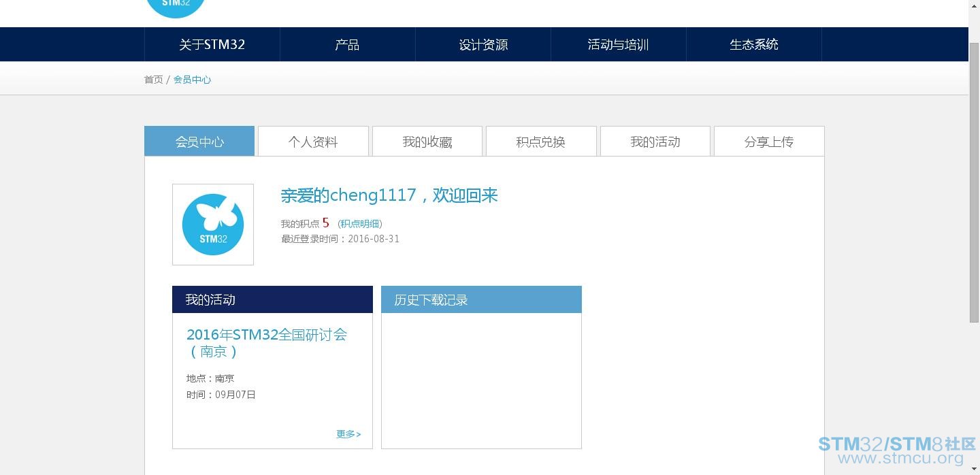This screenshot has height=475, width=980.
Task: Click the STM32 butterfly avatar image
Action: [x=213, y=225]
